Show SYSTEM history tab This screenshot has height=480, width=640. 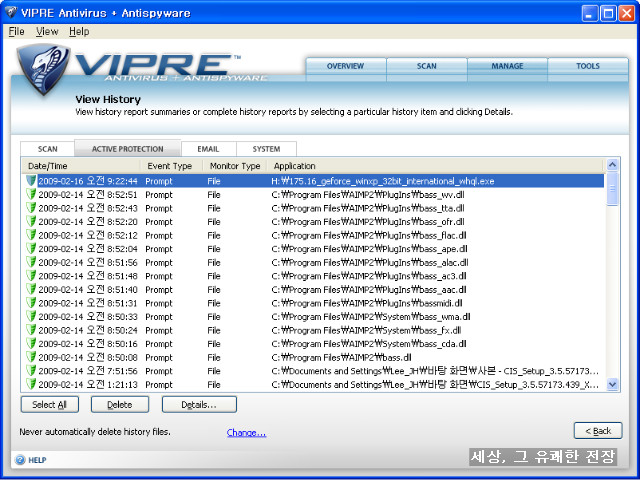click(266, 149)
